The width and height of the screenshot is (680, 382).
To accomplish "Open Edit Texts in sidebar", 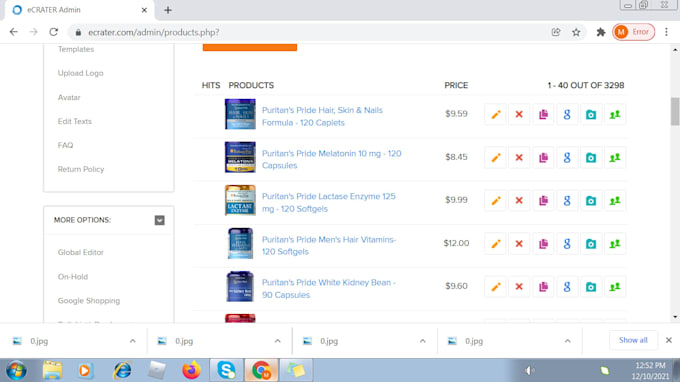I will pos(75,121).
